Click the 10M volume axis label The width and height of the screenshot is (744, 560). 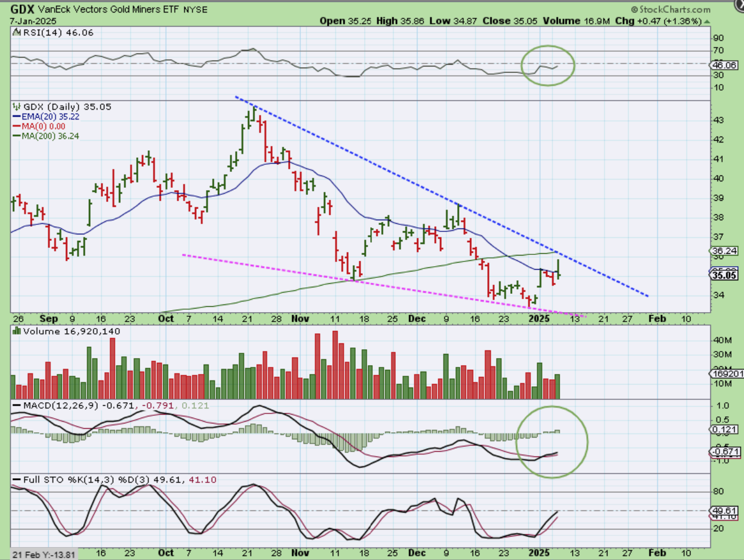[x=722, y=384]
